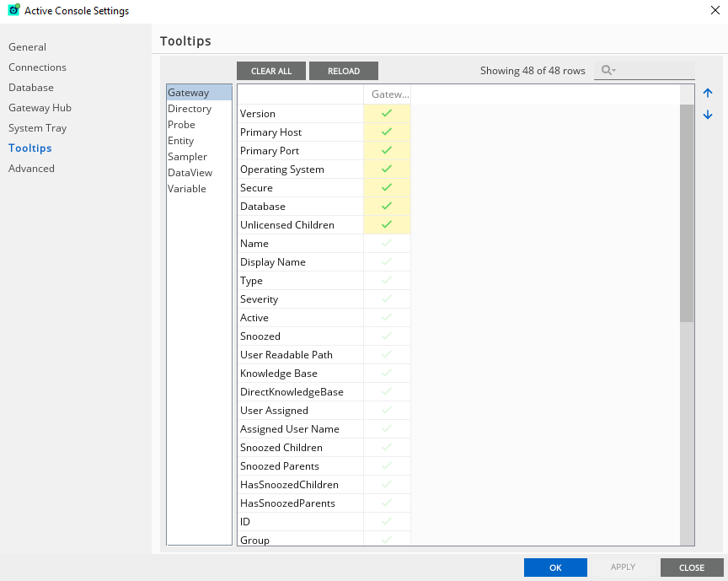Confirm settings with the OK button
The width and height of the screenshot is (728, 581).
pos(555,568)
